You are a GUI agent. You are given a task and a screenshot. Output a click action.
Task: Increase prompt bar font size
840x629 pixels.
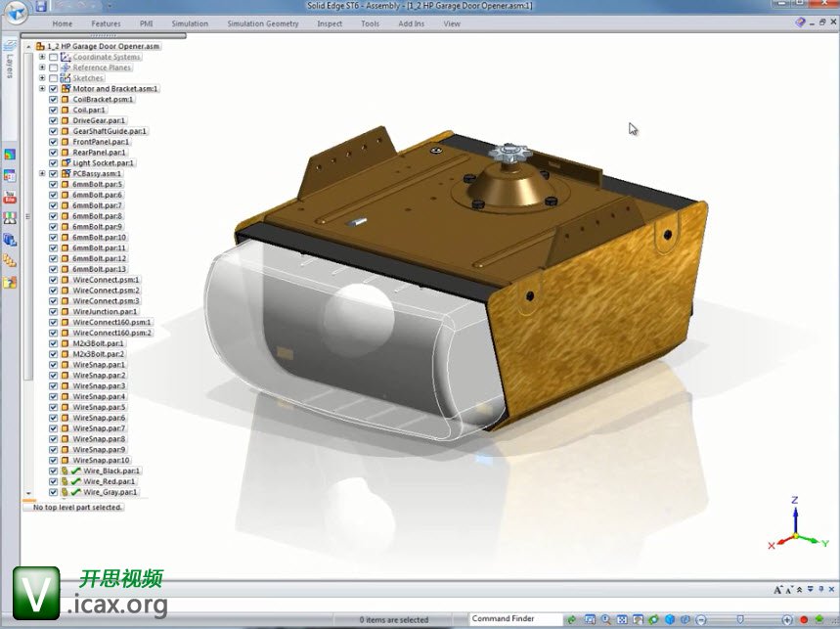tap(777, 590)
